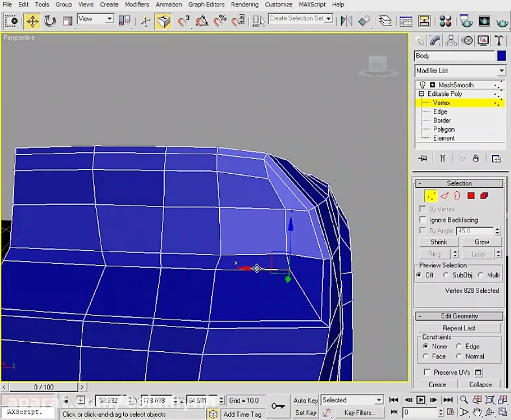Screen dimensions: 511x420
Task: Open the Zoom tool in viewport controls
Action: click(x=464, y=399)
